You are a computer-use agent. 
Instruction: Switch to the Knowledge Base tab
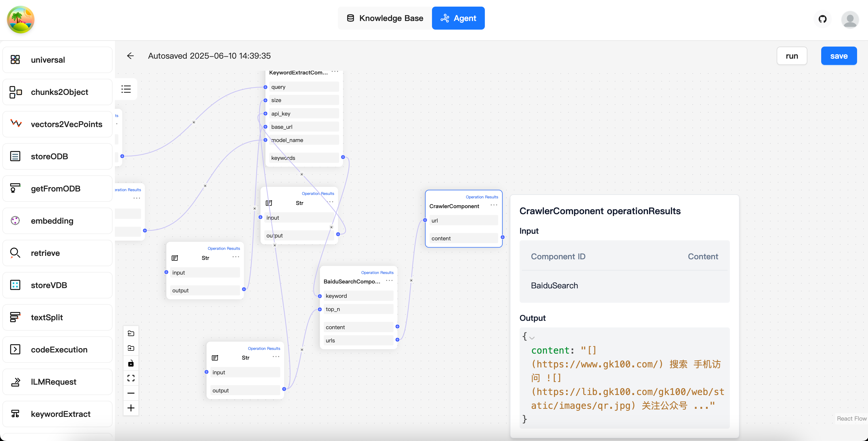385,18
